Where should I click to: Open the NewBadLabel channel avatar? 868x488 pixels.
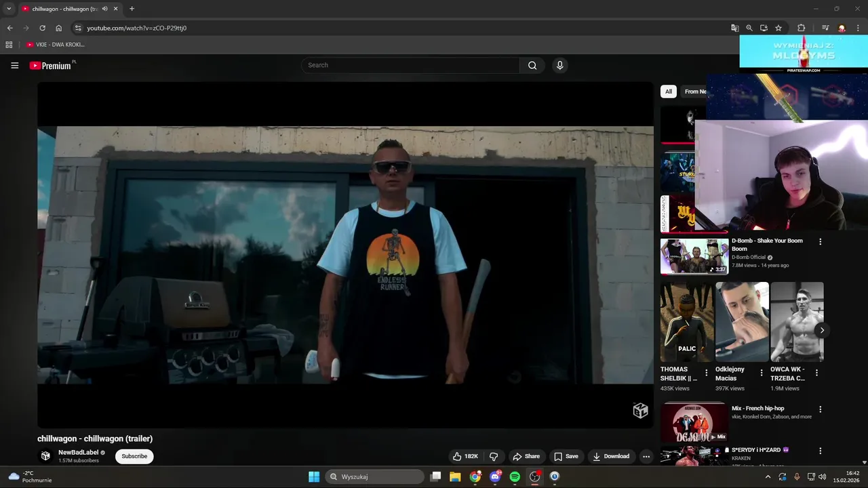point(45,456)
